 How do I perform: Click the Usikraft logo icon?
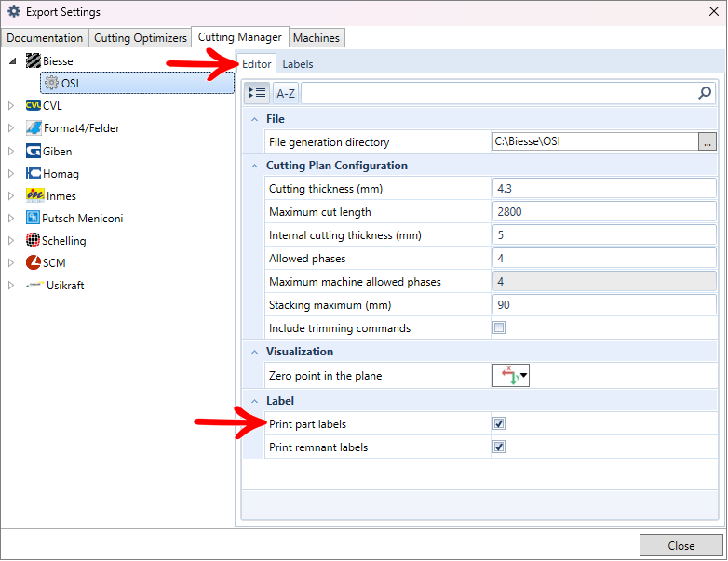pyautogui.click(x=34, y=285)
